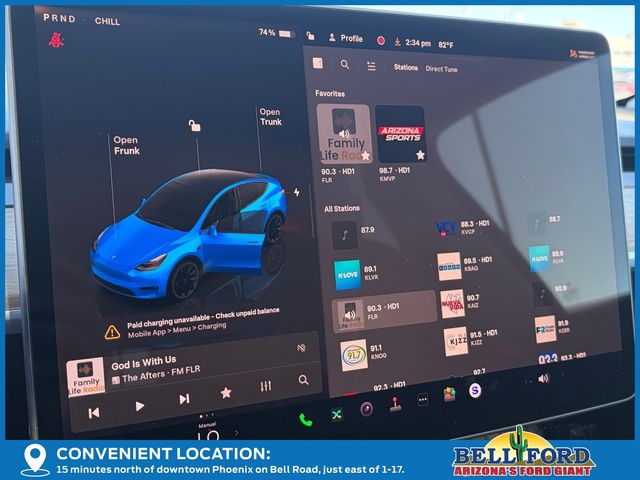Open the media source selector icon
640x480 pixels.
317,62
